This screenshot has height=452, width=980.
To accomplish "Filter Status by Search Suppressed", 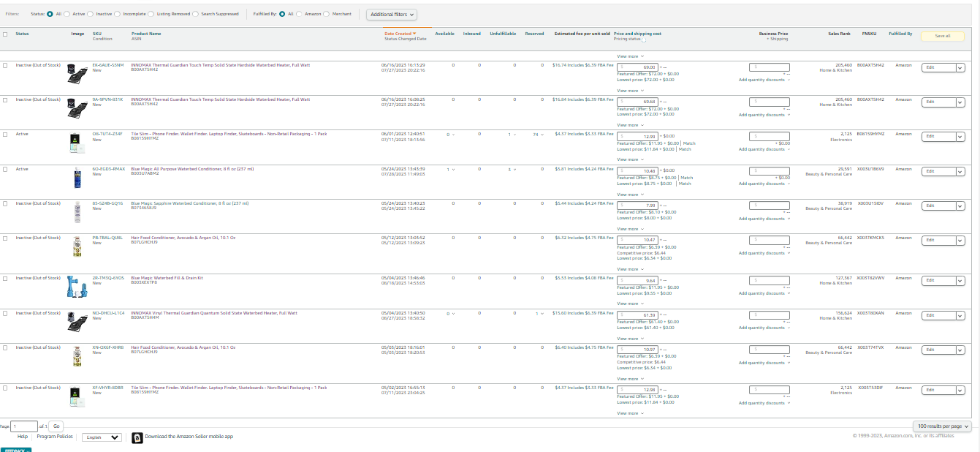I will coord(195,14).
